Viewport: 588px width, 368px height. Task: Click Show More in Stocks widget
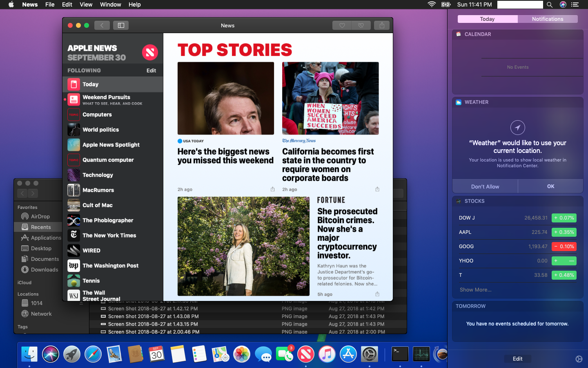click(476, 289)
